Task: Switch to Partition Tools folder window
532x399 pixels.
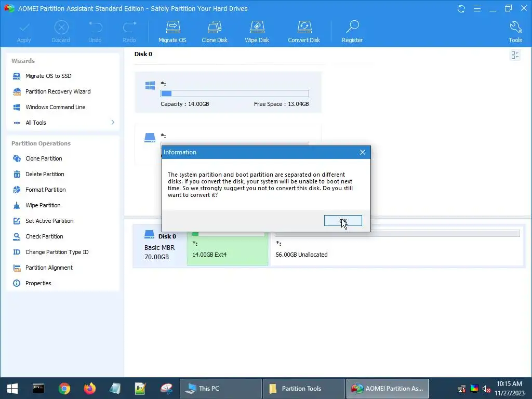Action: pyautogui.click(x=303, y=389)
